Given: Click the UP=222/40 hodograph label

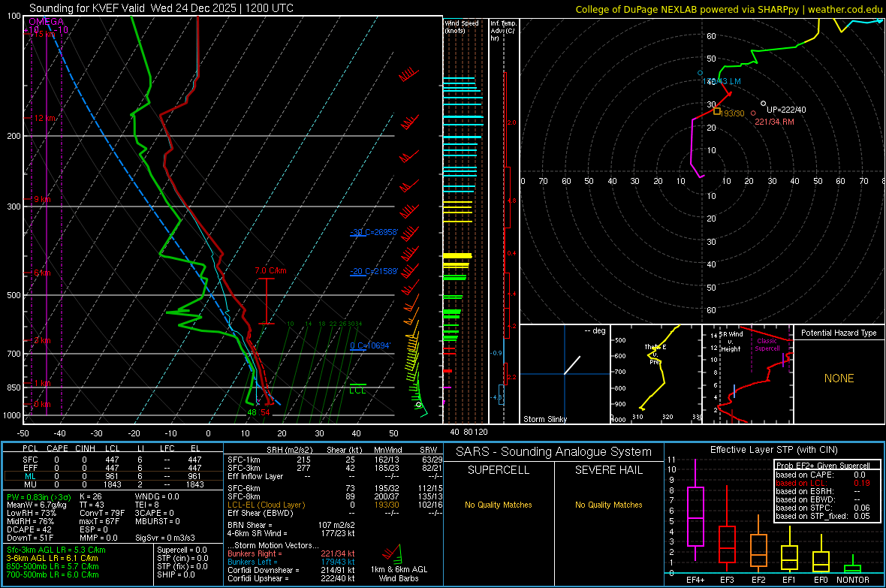Looking at the screenshot, I should point(786,110).
